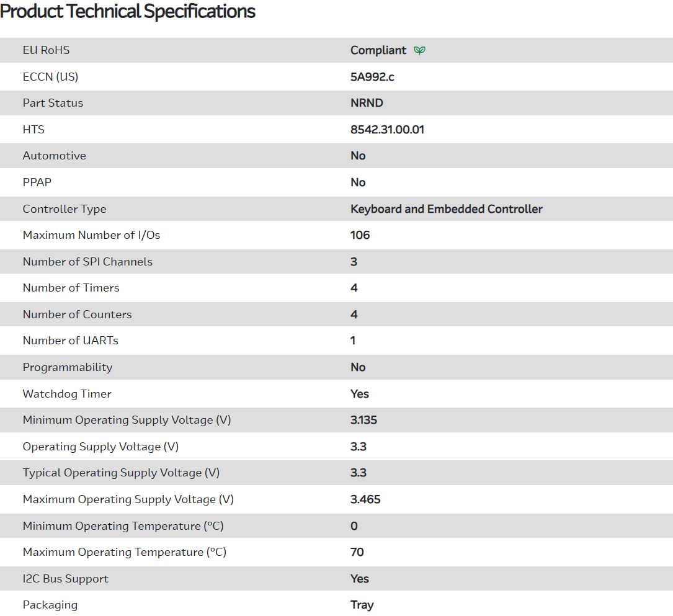The width and height of the screenshot is (673, 616).
Task: Click the Keyboard and Embedded Controller value
Action: point(446,209)
